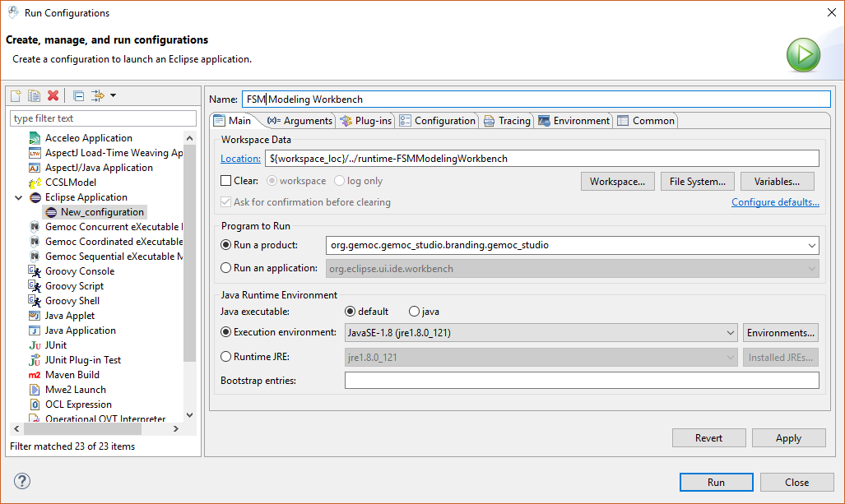The width and height of the screenshot is (845, 504).
Task: Select java executable radio button
Action: 414,312
